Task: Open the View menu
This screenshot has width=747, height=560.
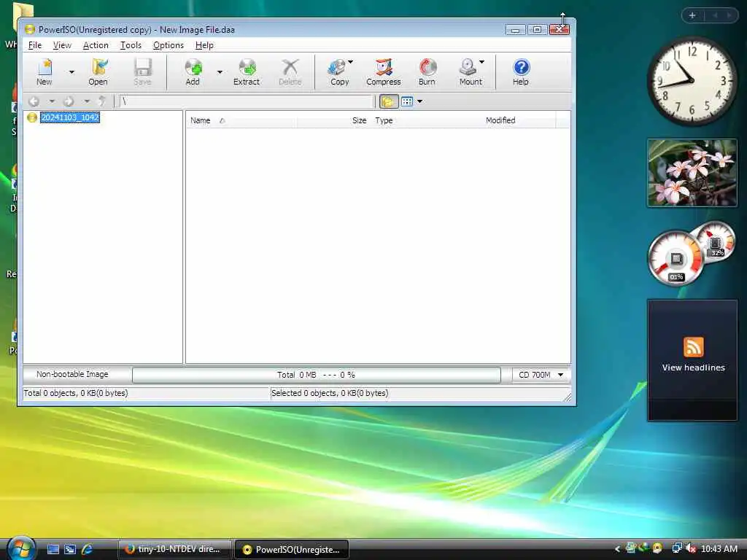Action: [62, 45]
